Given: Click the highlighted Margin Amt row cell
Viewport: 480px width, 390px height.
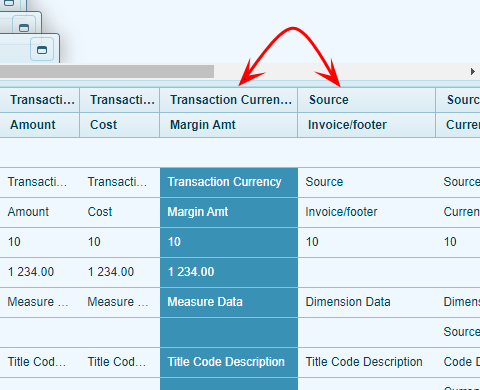Looking at the screenshot, I should pyautogui.click(x=229, y=212).
